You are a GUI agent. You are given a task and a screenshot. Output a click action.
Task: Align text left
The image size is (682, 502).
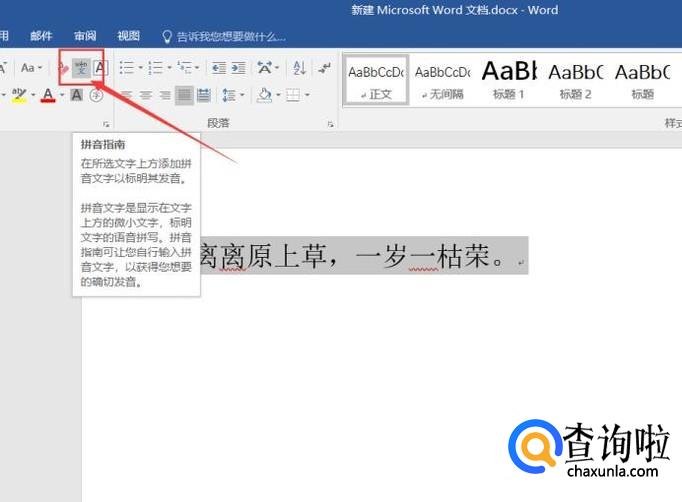(x=126, y=95)
